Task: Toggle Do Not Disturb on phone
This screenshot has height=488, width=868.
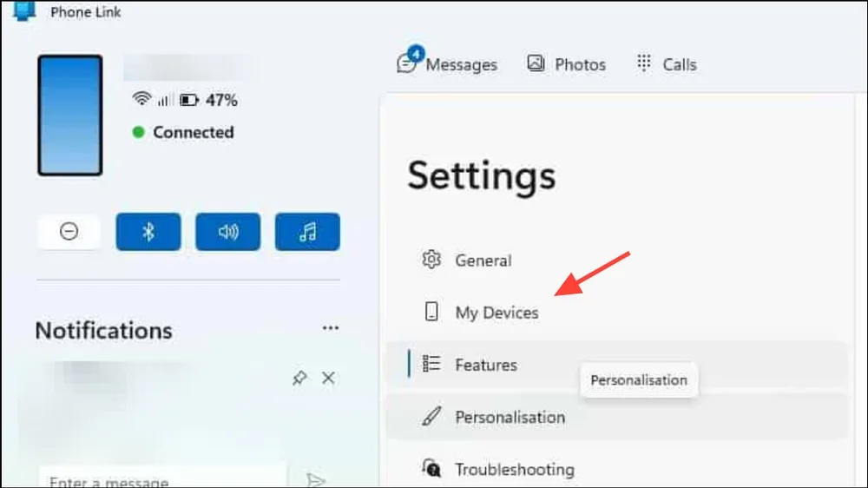Action: tap(69, 232)
